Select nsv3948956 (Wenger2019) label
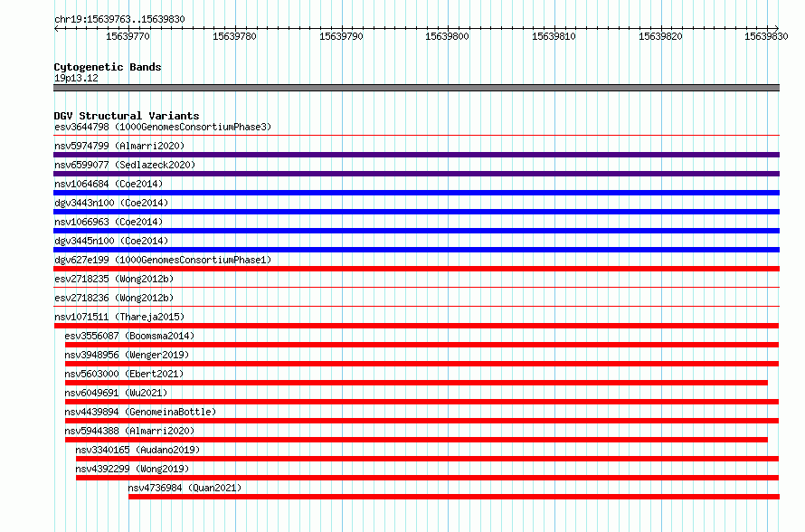805x532 pixels. click(x=127, y=355)
